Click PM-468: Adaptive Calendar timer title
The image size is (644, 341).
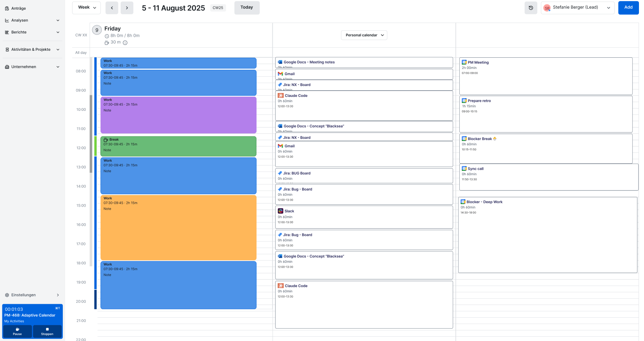30,315
